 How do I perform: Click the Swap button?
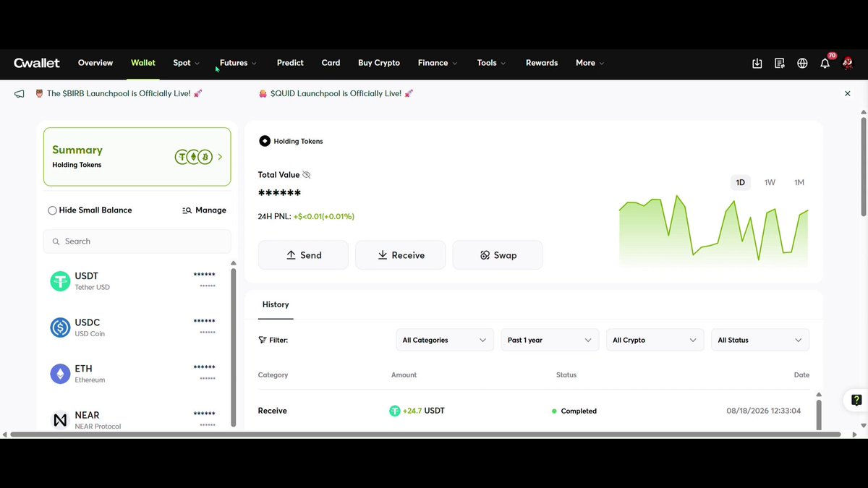coord(498,255)
